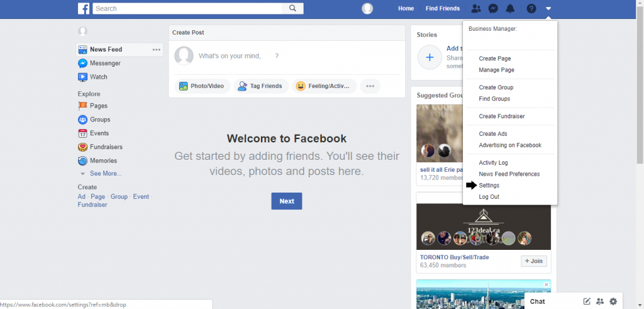
Task: Click the Feeling/Activity emoji button
Action: point(324,86)
